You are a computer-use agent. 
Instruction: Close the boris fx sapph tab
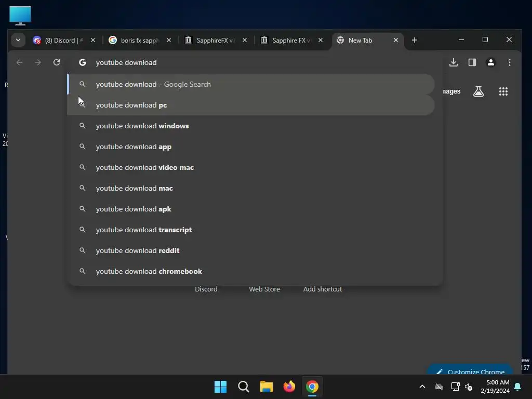[169, 40]
